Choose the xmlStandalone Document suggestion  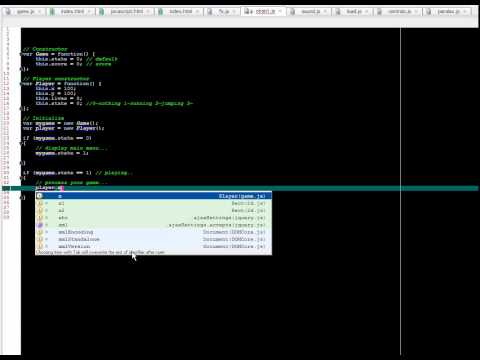coord(154,239)
